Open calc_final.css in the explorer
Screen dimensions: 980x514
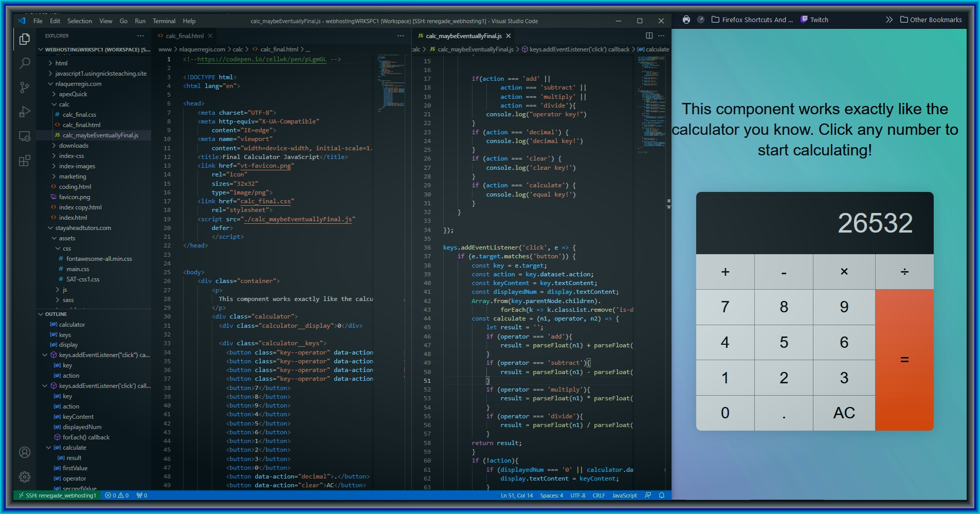pos(79,115)
